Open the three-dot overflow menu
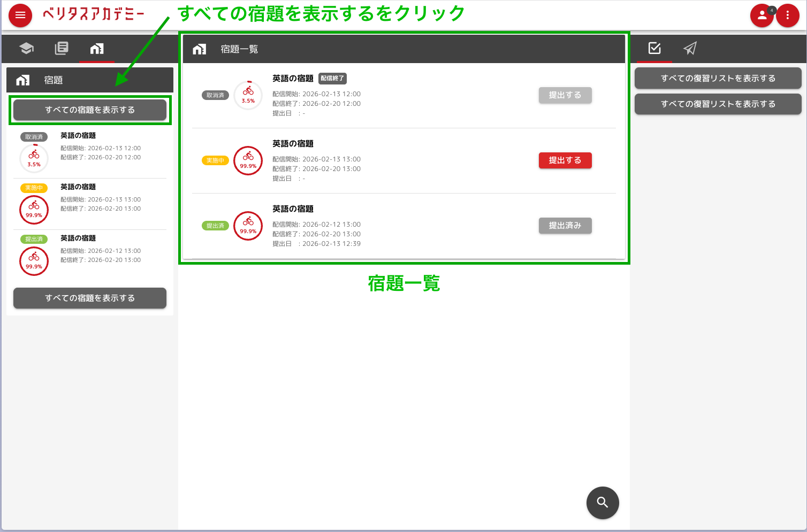The width and height of the screenshot is (807, 532). [x=788, y=16]
